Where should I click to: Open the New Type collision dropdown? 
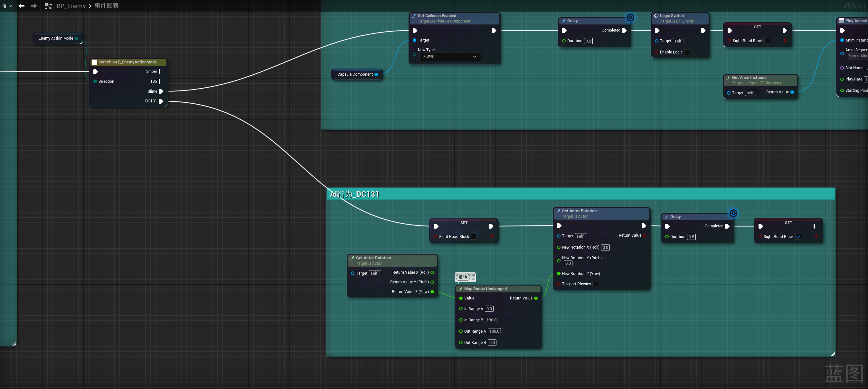(449, 57)
